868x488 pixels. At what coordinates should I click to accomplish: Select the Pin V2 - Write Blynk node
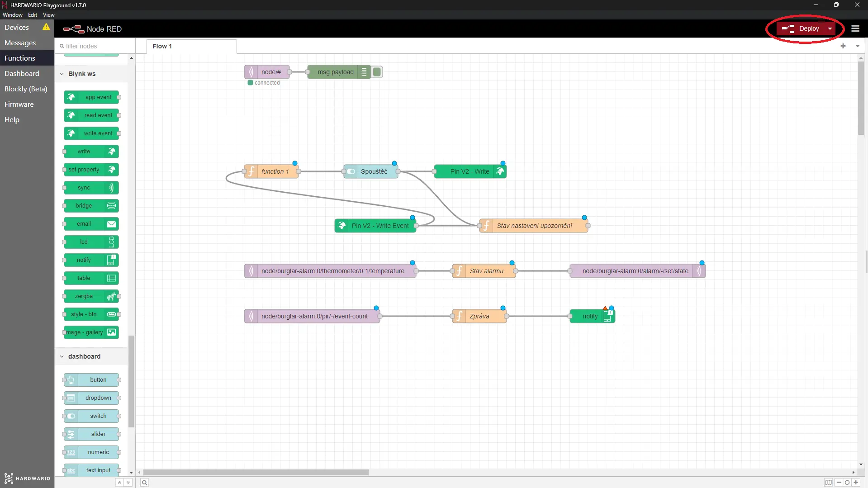point(470,171)
